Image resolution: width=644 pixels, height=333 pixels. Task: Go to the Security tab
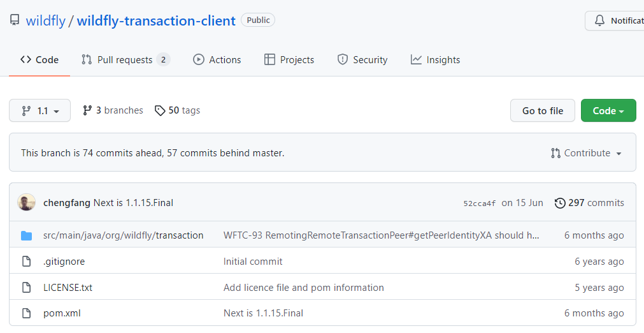click(362, 60)
